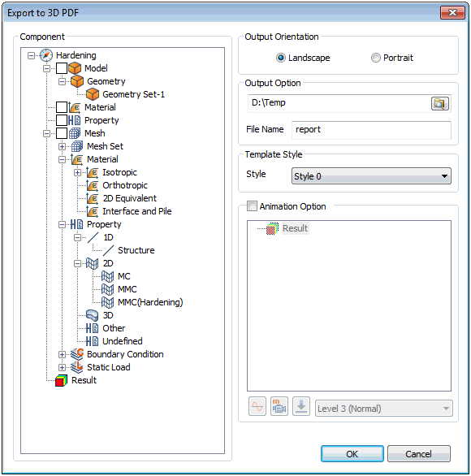Click the Isotropic material icon

[x=93, y=172]
